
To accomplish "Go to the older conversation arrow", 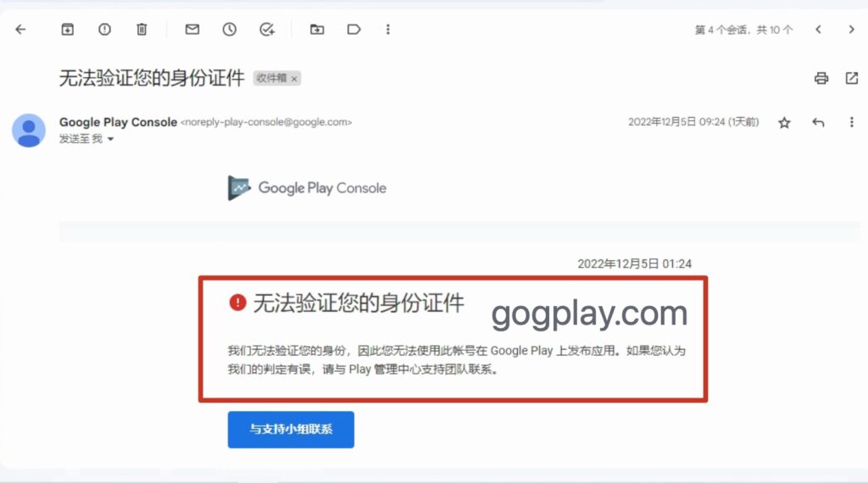I will [x=851, y=30].
